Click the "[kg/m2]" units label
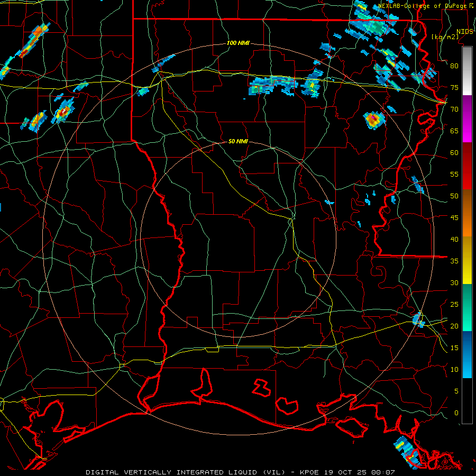Image resolution: width=476 pixels, height=476 pixels. [x=445, y=36]
